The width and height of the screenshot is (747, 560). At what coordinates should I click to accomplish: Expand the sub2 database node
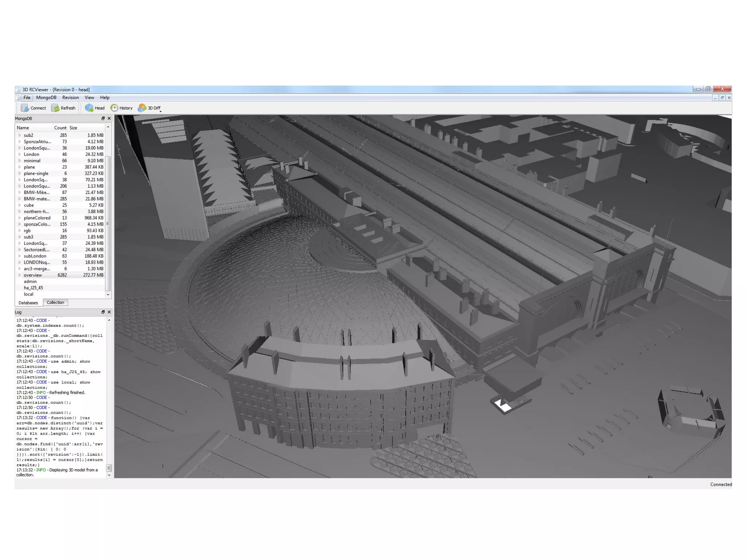(x=20, y=135)
